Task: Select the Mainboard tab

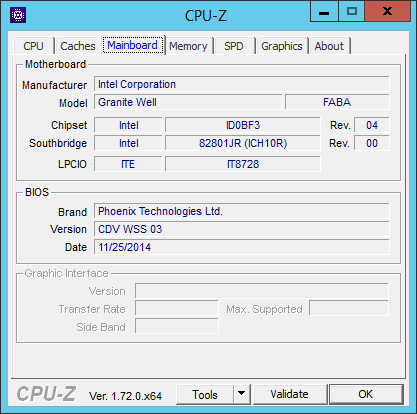Action: pos(133,45)
